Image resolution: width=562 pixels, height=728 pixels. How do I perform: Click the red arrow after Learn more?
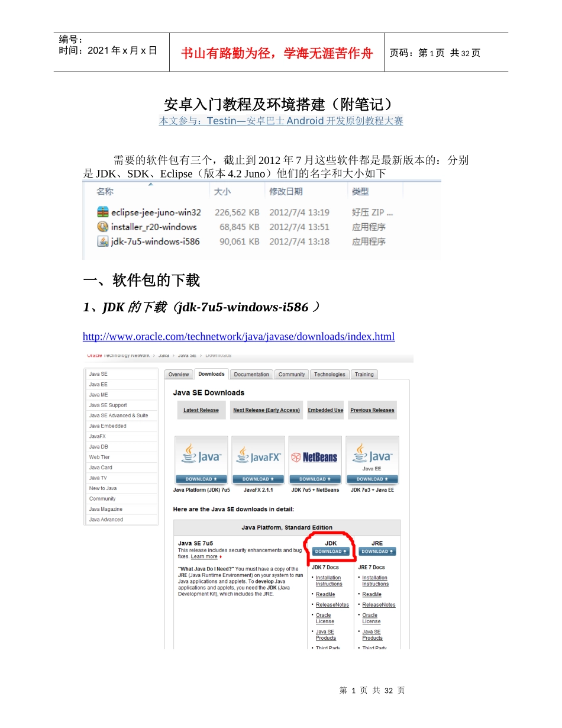[x=221, y=557]
